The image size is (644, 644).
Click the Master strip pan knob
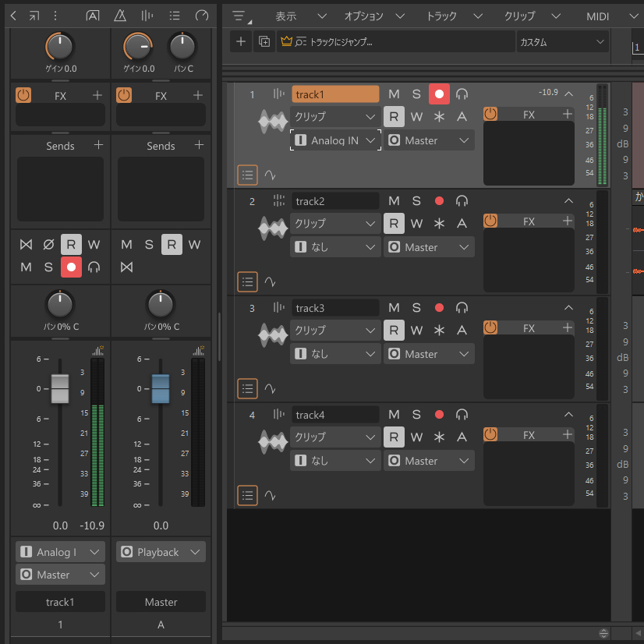(x=161, y=305)
